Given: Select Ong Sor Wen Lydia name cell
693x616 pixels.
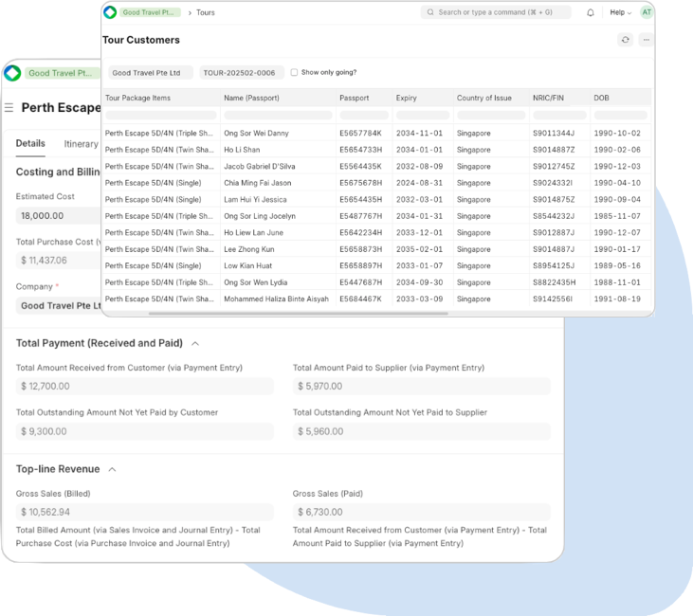Looking at the screenshot, I should (278, 282).
